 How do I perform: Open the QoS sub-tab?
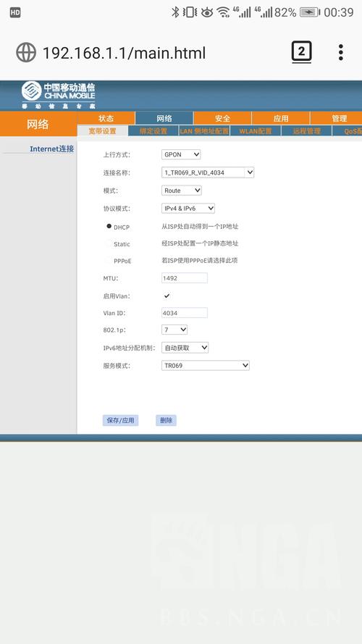click(348, 131)
